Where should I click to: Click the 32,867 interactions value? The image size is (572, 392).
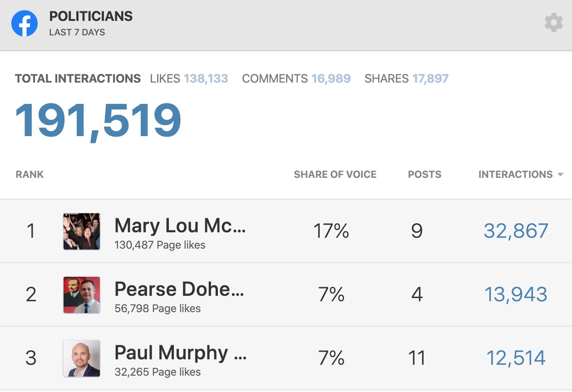point(516,231)
